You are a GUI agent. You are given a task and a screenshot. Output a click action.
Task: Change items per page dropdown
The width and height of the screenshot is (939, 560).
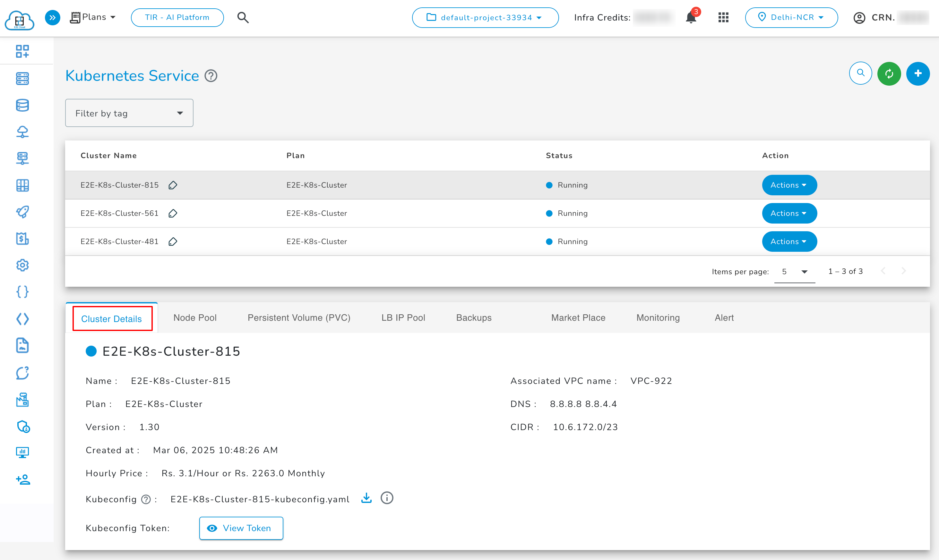794,272
